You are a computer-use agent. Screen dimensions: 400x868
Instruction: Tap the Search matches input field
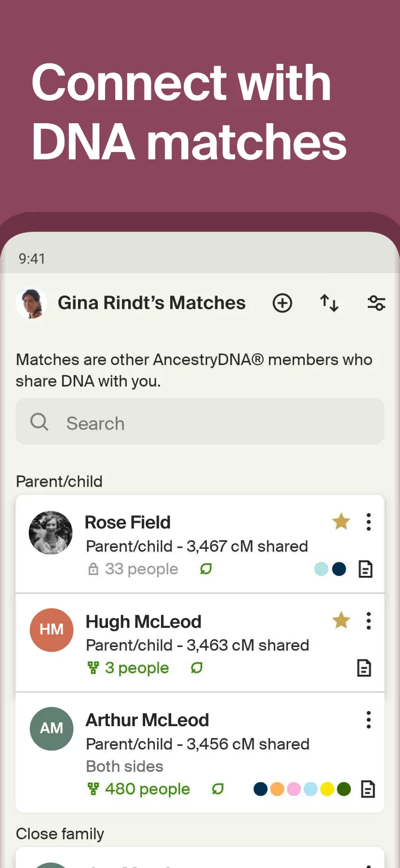[x=199, y=422]
